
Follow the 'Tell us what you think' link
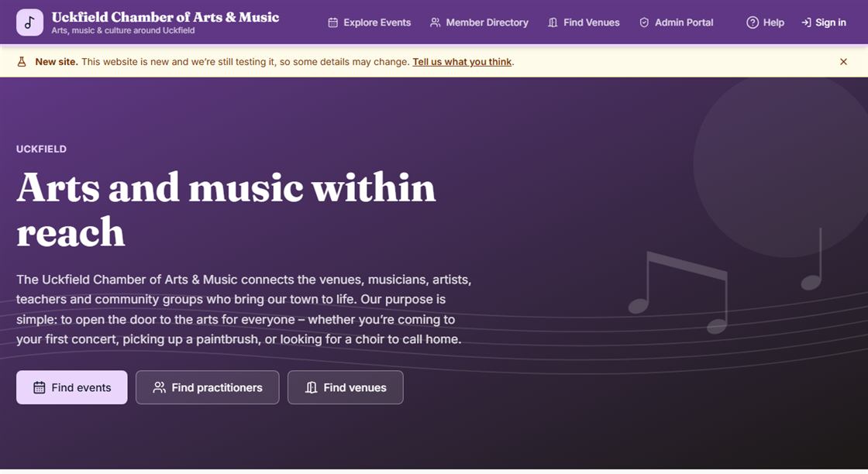462,62
